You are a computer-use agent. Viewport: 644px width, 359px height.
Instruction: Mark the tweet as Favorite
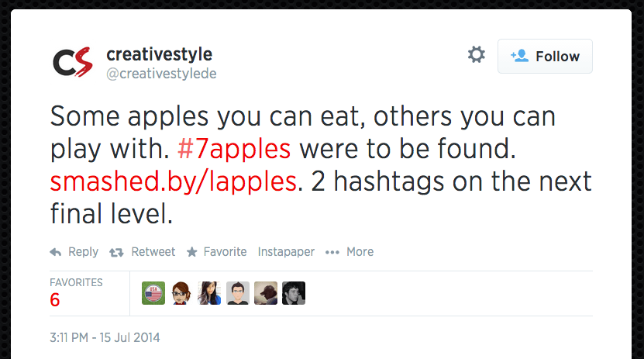(x=216, y=252)
